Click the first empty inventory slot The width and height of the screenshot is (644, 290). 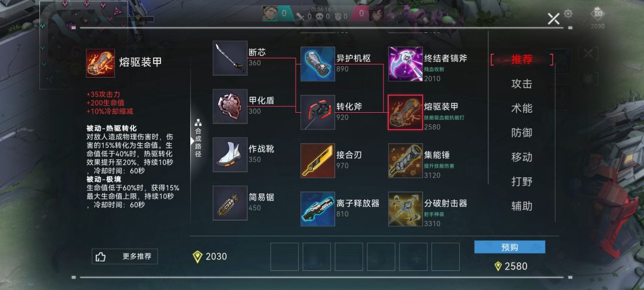pyautogui.click(x=284, y=257)
